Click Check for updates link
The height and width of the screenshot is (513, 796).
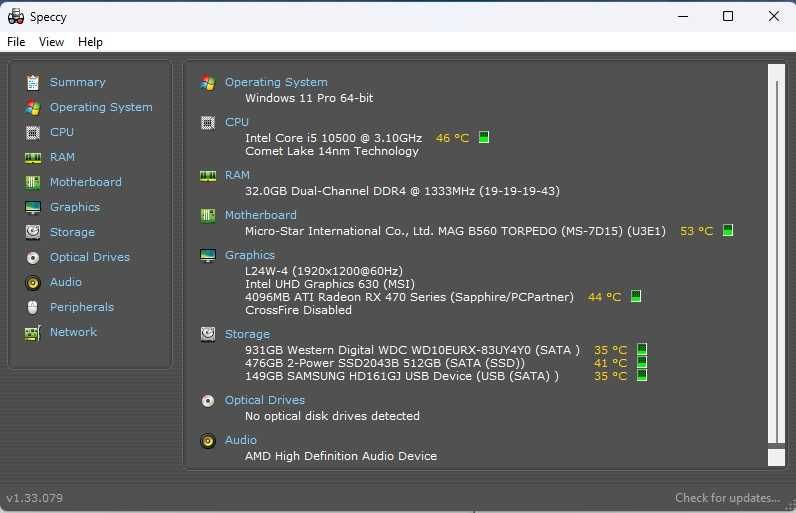coord(727,498)
